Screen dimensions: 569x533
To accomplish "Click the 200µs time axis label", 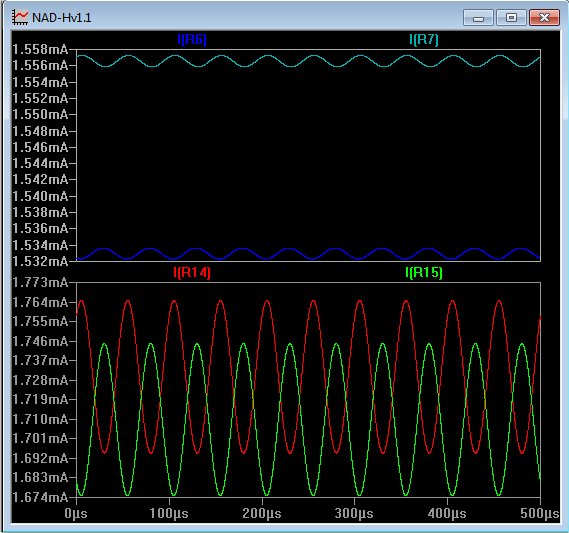I will pyautogui.click(x=262, y=514).
